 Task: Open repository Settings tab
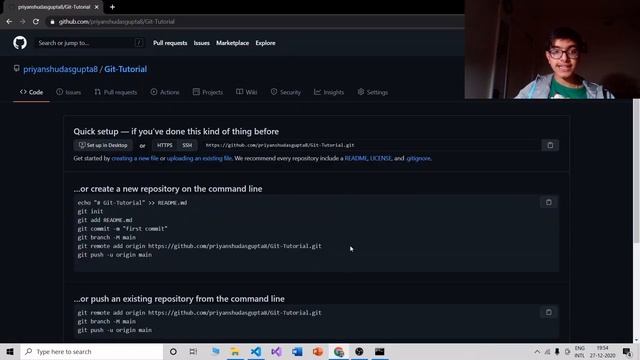pyautogui.click(x=373, y=92)
